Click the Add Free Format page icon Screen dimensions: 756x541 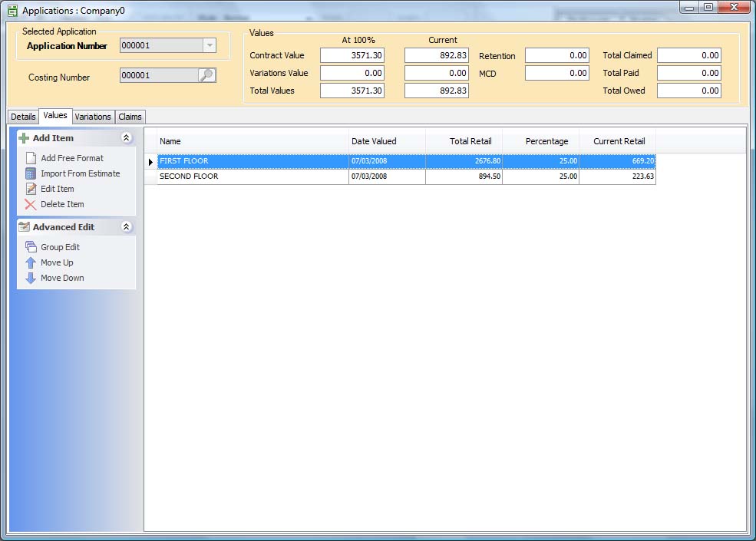(x=31, y=158)
